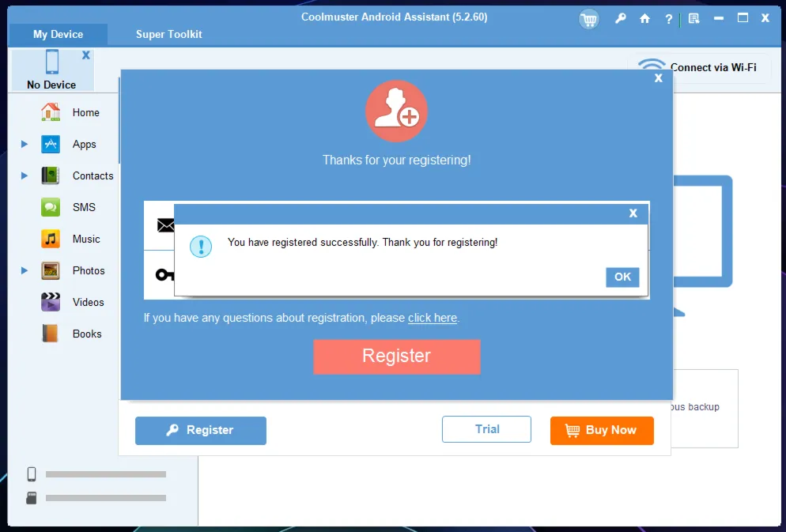Screen dimensions: 786x532
Task: Expand the Apps tree node arrow
Action: (x=24, y=145)
